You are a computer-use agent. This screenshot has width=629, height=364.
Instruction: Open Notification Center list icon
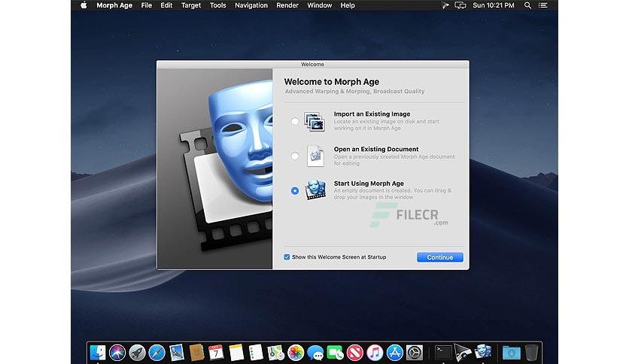coord(542,5)
